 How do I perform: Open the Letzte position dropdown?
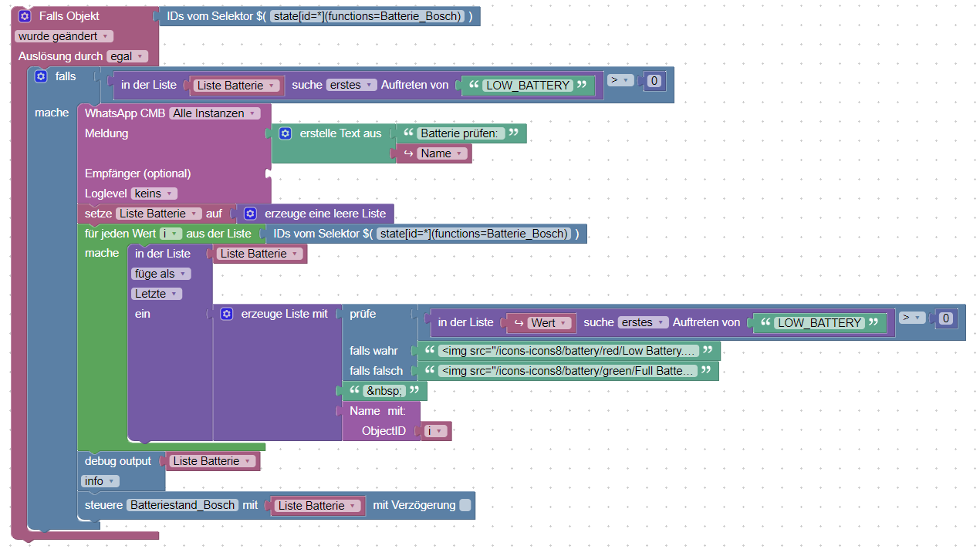(157, 294)
